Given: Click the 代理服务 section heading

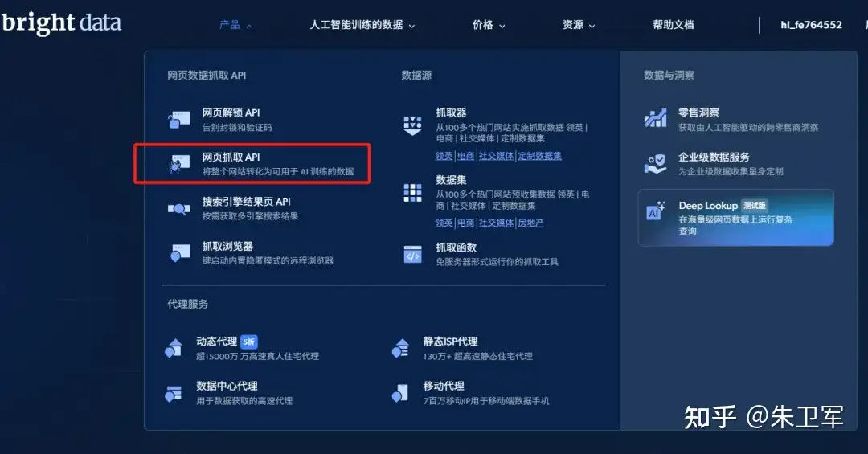Looking at the screenshot, I should tap(187, 304).
